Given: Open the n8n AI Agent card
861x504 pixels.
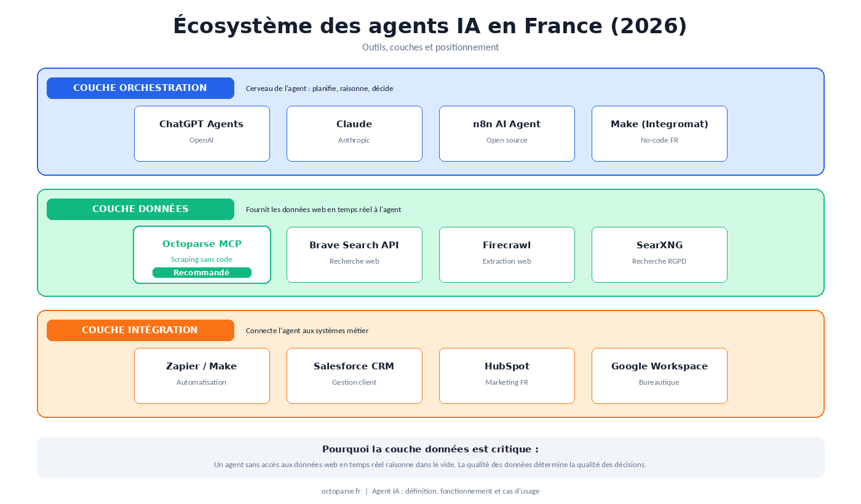Looking at the screenshot, I should point(507,133).
